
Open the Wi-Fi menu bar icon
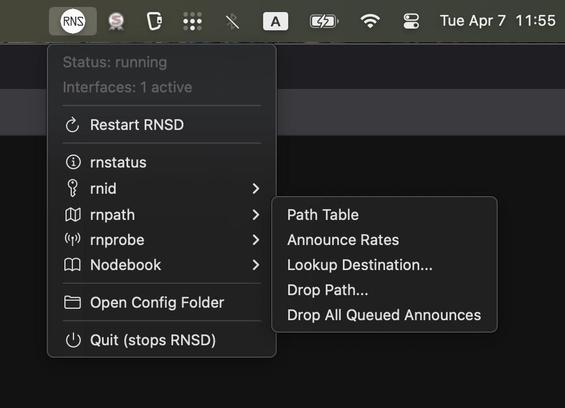tap(370, 21)
